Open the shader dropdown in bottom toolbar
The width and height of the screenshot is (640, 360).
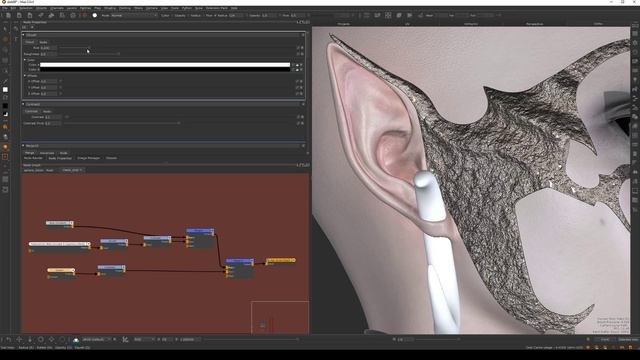tap(96, 340)
